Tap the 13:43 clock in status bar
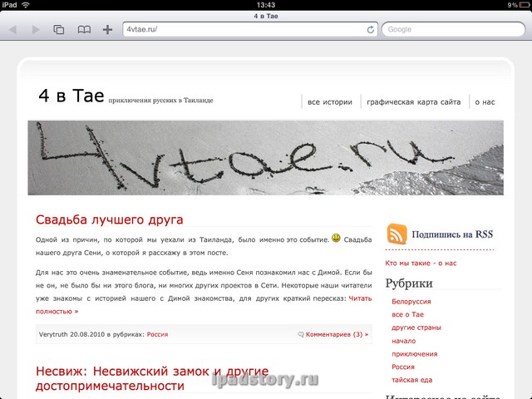Viewport: 532px width, 399px height. 266,5
